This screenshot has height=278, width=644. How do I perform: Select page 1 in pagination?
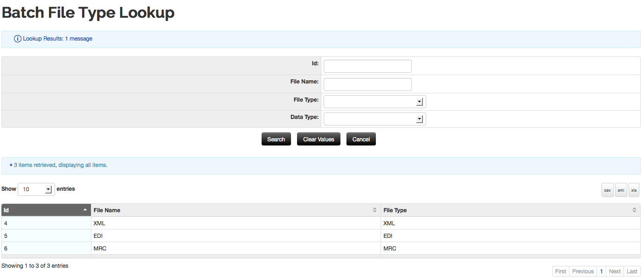point(601,271)
